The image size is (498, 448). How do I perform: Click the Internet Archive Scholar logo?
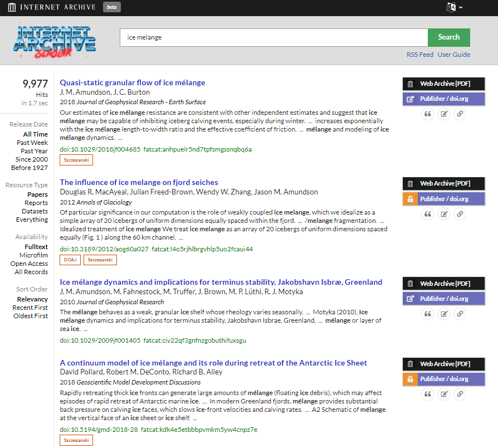coord(55,40)
